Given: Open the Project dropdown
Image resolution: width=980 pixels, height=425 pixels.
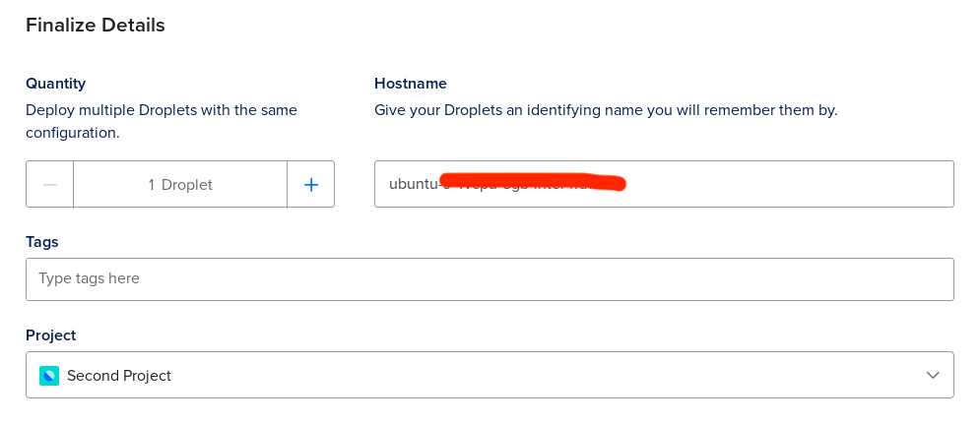Looking at the screenshot, I should click(x=490, y=375).
